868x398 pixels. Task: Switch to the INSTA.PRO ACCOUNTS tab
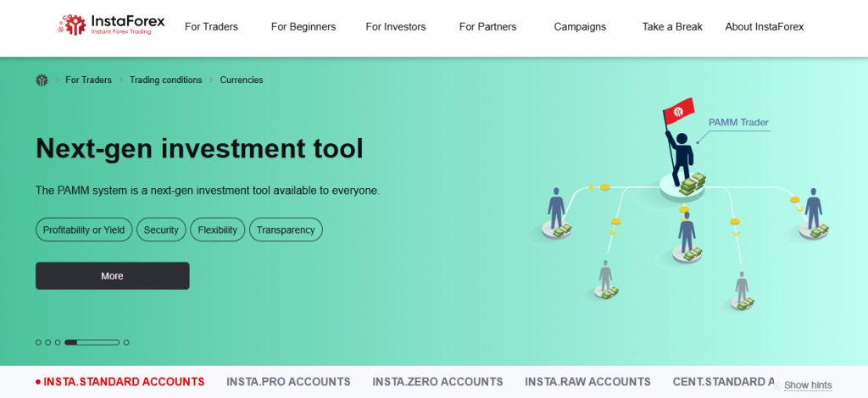[288, 382]
